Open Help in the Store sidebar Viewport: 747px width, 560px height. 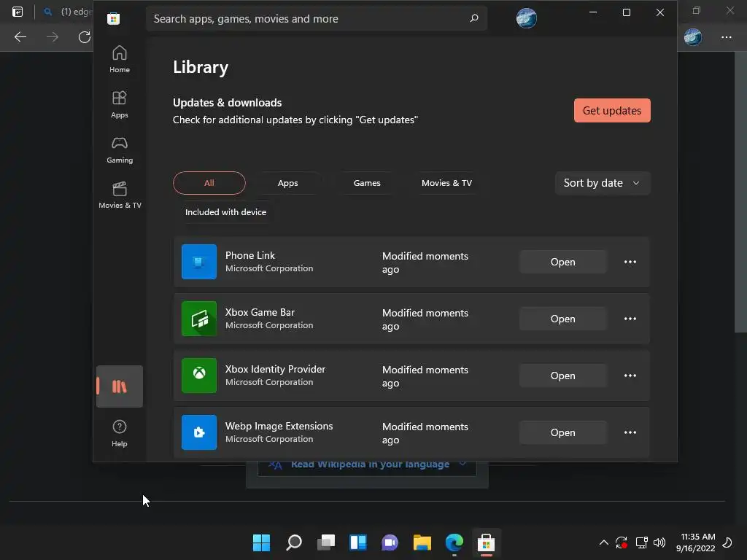119,433
